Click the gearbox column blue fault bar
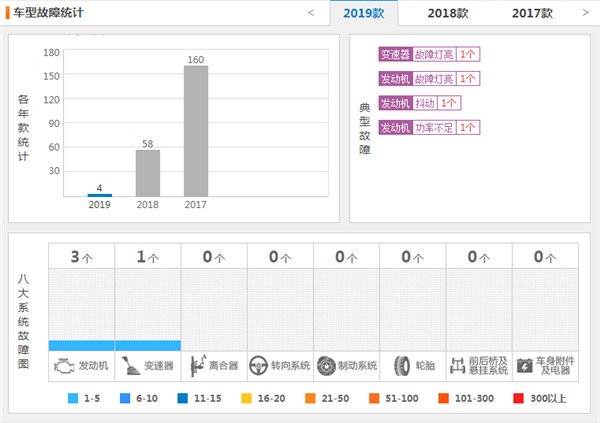The height and width of the screenshot is (423, 600). tap(148, 346)
